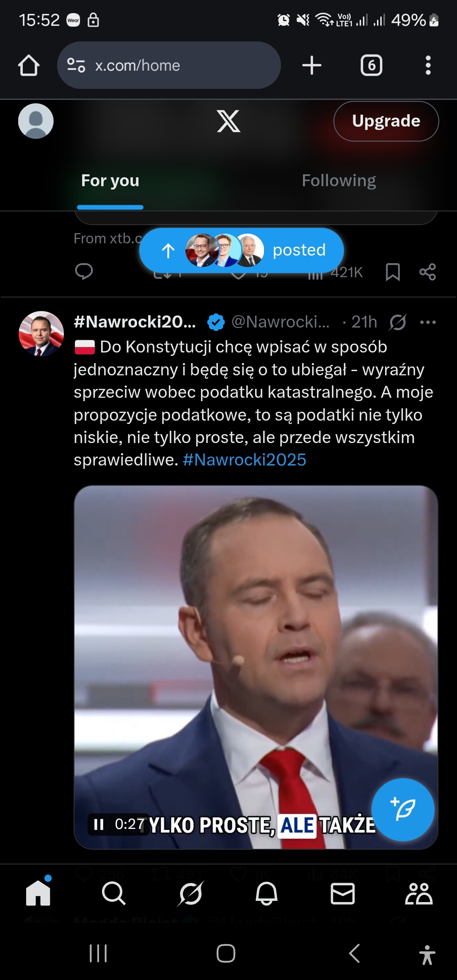
Task: Click the Upgrade button
Action: click(x=386, y=121)
